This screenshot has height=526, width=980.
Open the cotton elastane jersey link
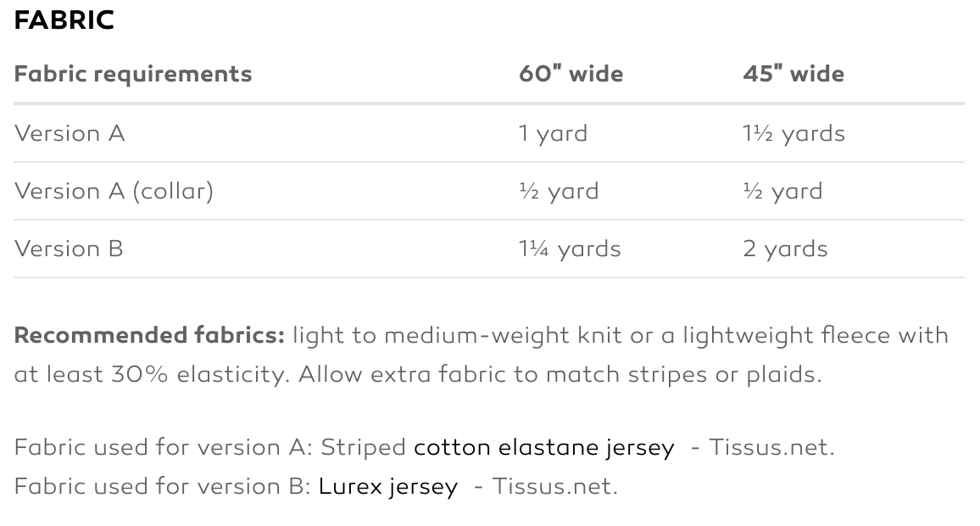click(543, 447)
